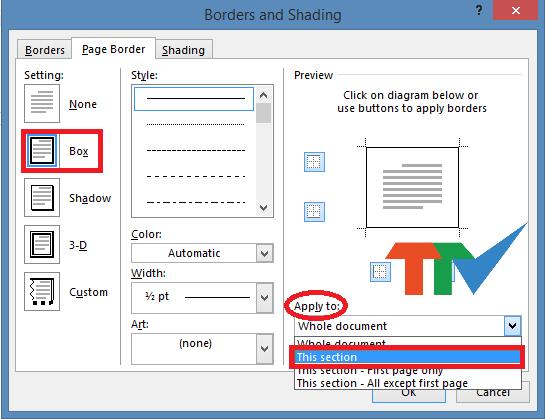Expand the Art dropdown showing (none)
The height and width of the screenshot is (419, 545).
(202, 349)
